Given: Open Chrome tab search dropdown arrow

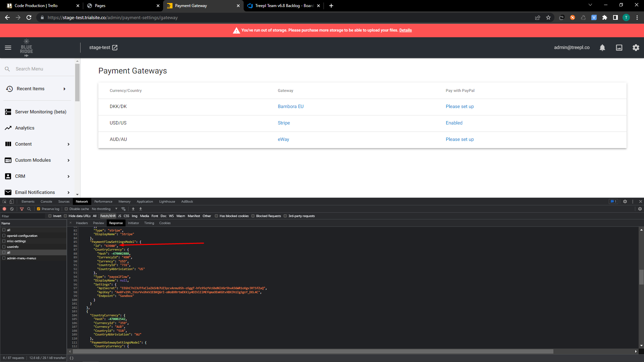Looking at the screenshot, I should 590,5.
